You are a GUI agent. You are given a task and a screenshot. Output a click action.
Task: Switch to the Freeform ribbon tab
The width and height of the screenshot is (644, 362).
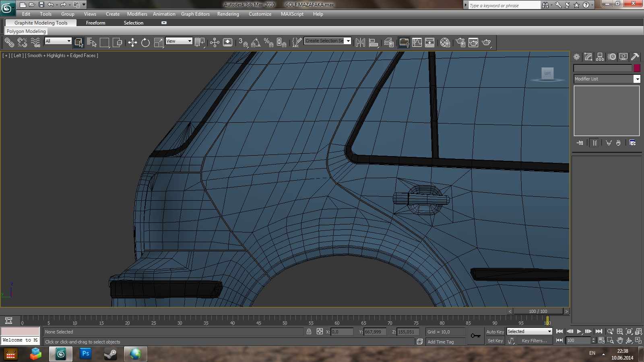(95, 23)
